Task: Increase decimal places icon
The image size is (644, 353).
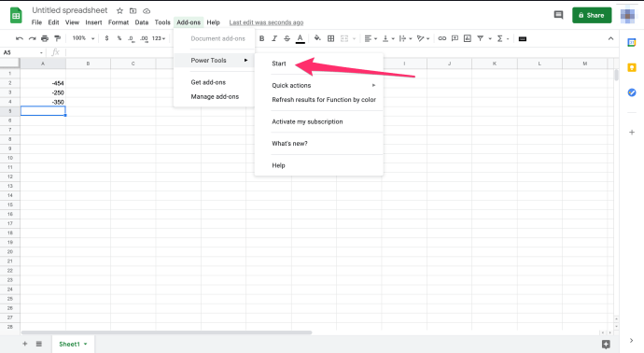Action: pos(144,38)
